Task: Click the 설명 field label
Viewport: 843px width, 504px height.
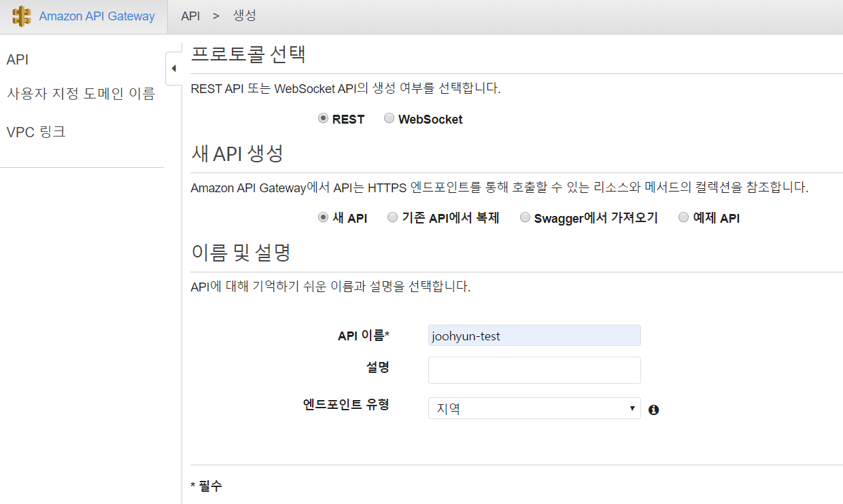Action: pos(377,367)
